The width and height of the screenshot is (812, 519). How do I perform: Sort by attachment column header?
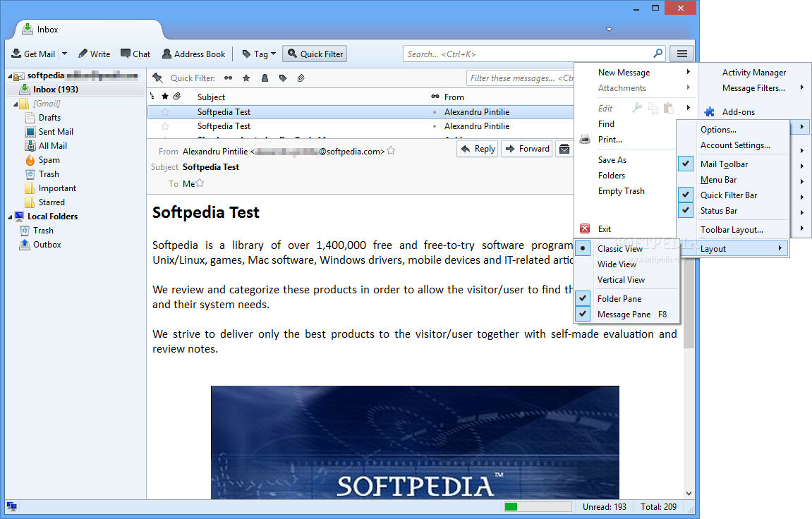[177, 96]
